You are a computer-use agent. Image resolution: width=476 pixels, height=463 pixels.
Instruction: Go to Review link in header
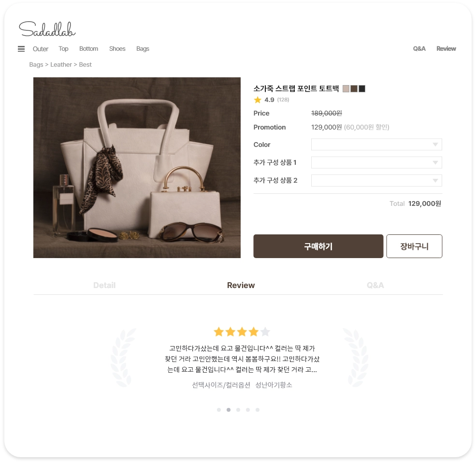(446, 49)
